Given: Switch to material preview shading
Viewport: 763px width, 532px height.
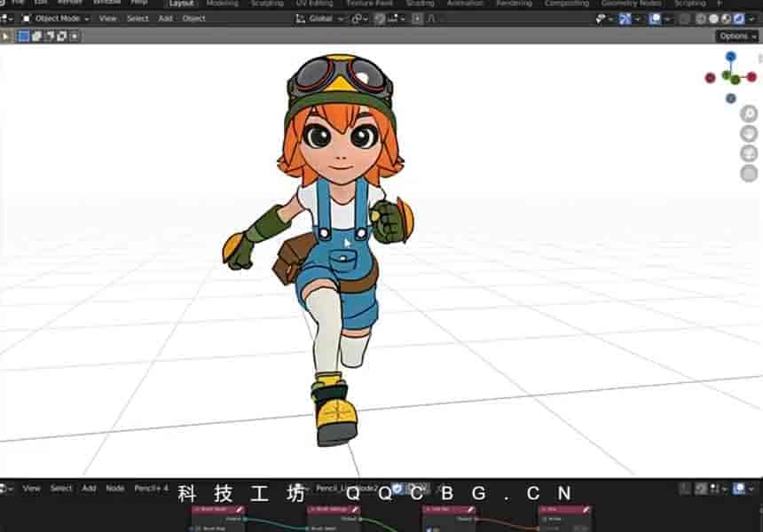Looking at the screenshot, I should pyautogui.click(x=726, y=19).
